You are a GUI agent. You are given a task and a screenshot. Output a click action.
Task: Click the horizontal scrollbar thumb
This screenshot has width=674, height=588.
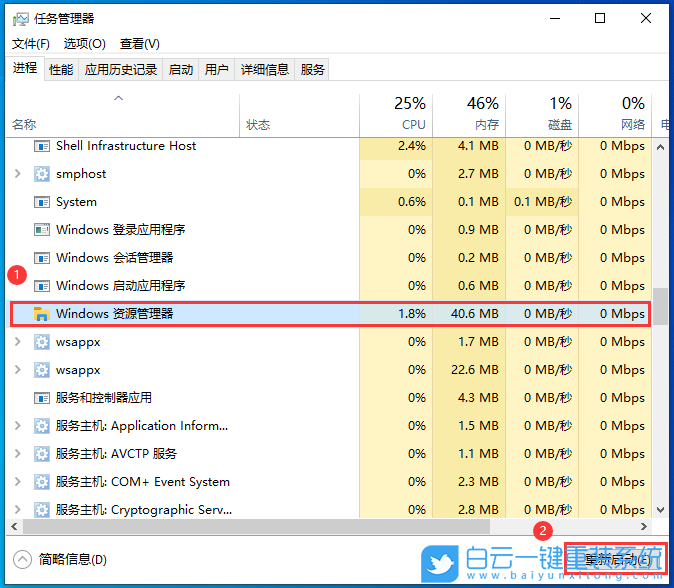coord(256,527)
